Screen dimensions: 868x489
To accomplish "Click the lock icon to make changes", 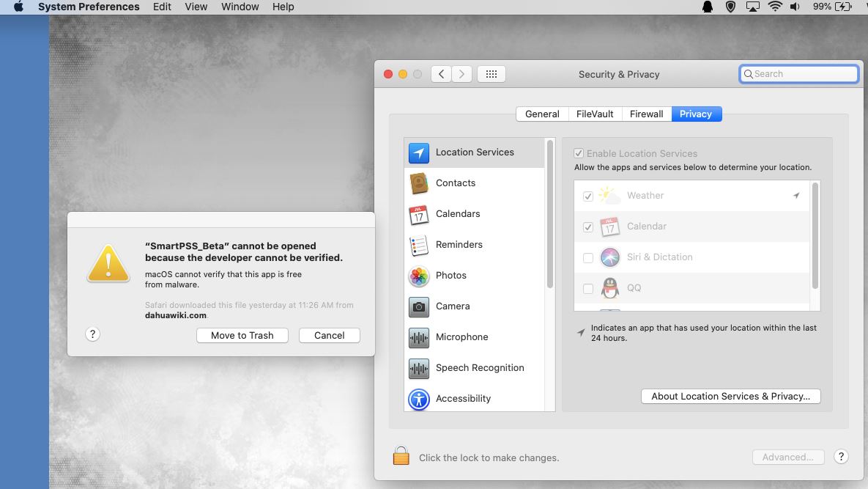I will [401, 457].
